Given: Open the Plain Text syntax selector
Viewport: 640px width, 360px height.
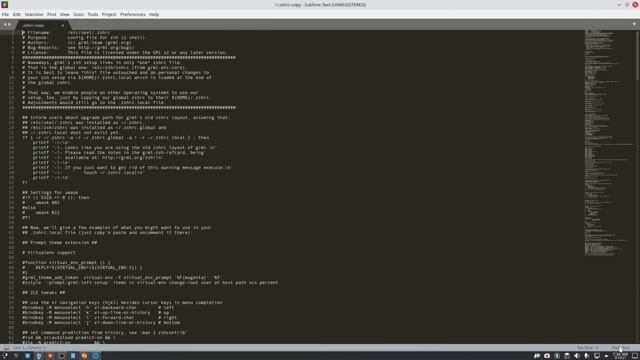Looking at the screenshot, I should (620, 348).
